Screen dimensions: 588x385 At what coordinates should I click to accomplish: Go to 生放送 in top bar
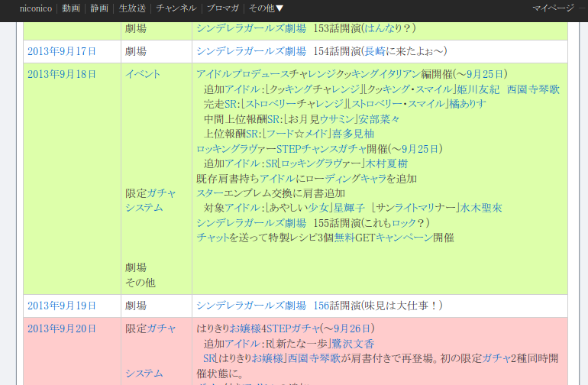point(132,8)
